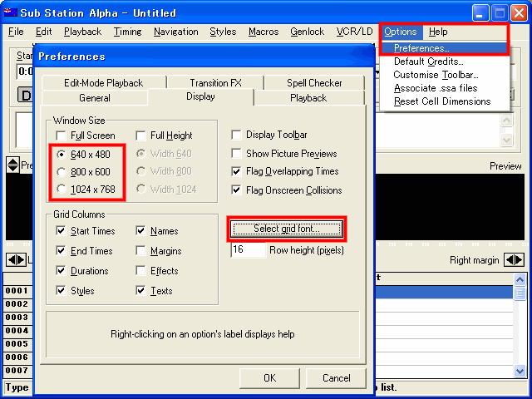Choose the 1024 x 768 radio button
The height and width of the screenshot is (399, 532).
point(61,190)
